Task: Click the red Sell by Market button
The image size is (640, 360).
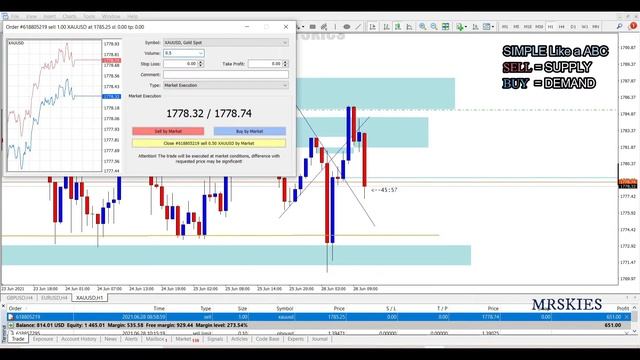Action: (168, 131)
